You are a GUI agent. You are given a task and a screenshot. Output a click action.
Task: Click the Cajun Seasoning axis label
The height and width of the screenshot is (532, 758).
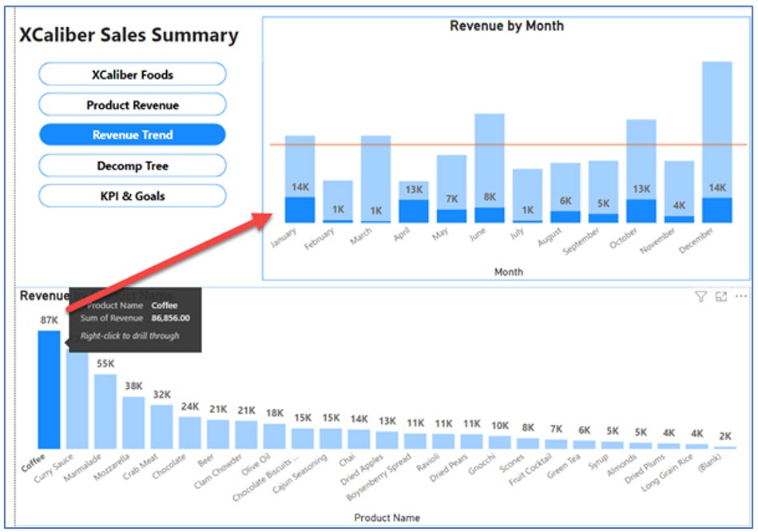coord(300,473)
